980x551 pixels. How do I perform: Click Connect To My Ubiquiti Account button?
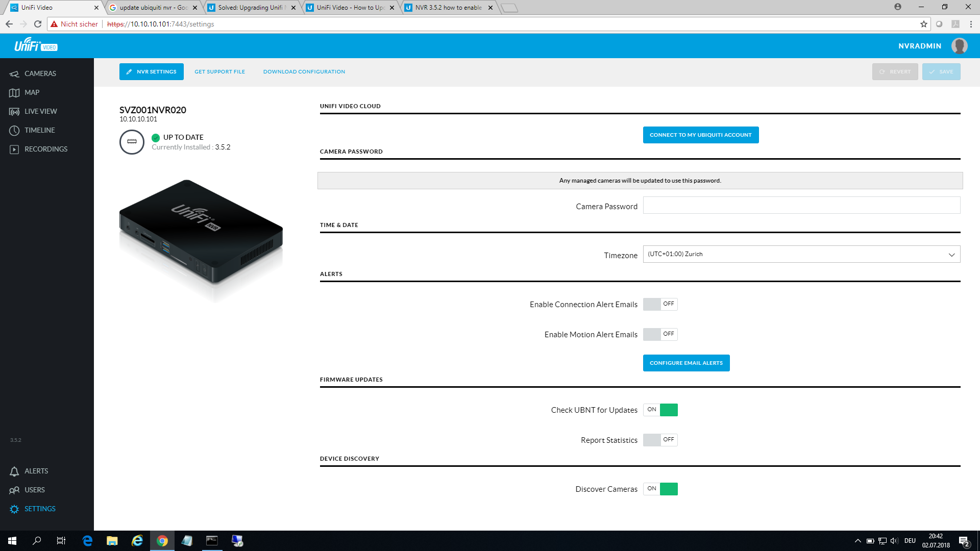coord(700,135)
